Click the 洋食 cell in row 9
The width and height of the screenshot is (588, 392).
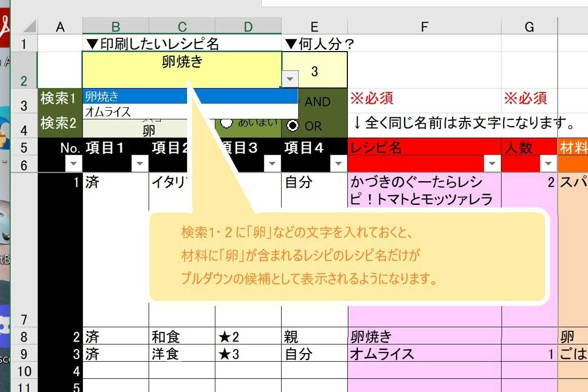[182, 354]
